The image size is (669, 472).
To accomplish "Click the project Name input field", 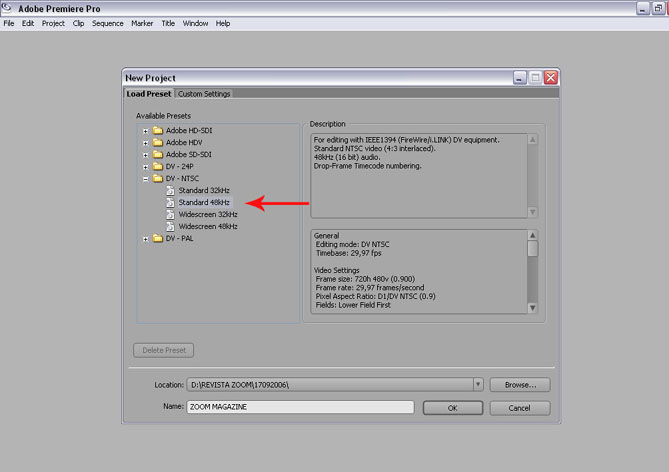I will (x=300, y=407).
